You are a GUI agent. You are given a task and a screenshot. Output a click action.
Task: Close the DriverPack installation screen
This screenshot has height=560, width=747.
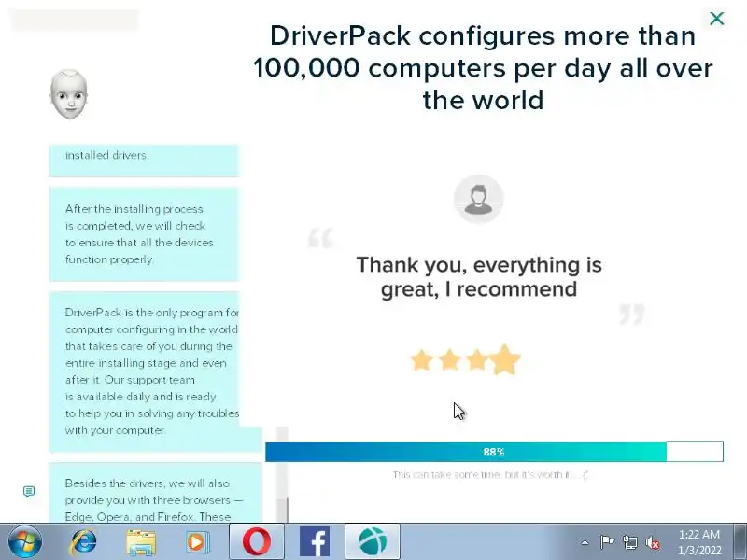(x=716, y=19)
